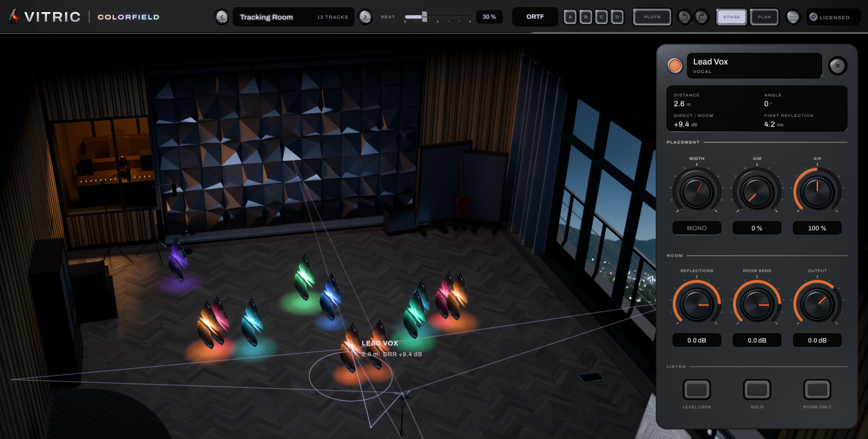Click the Seat 30 % value box
This screenshot has width=868, height=439.
489,17
